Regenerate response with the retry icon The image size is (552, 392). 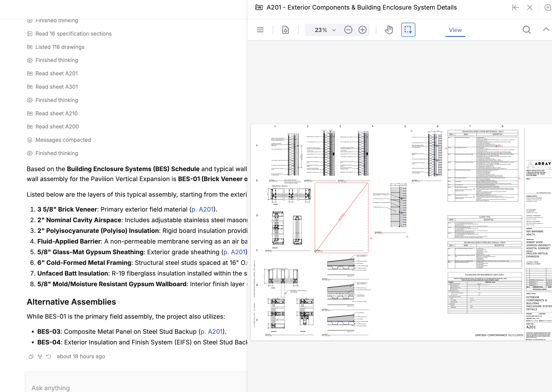point(49,356)
